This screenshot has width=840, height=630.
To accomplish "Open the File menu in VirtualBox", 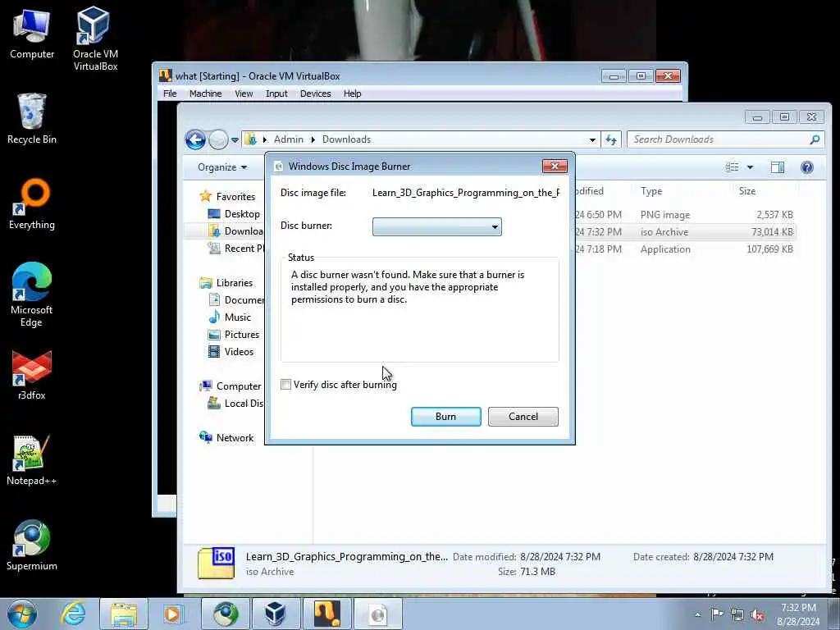I will tap(170, 94).
